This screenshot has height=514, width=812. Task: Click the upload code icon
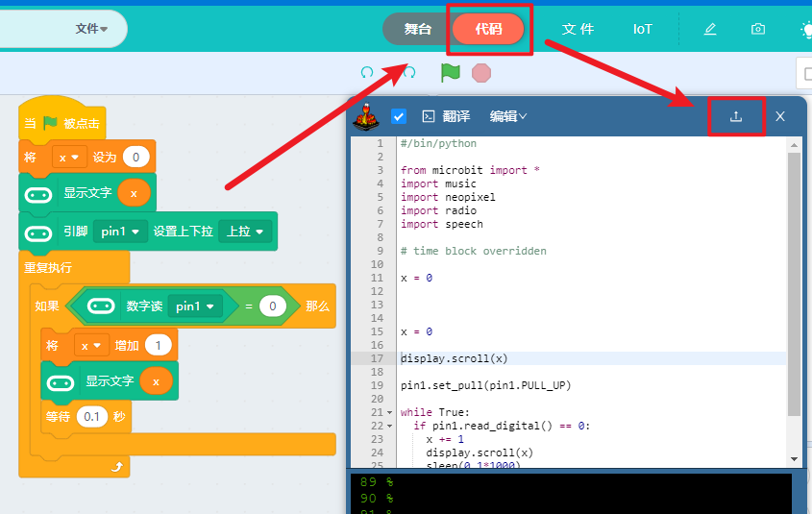(736, 116)
